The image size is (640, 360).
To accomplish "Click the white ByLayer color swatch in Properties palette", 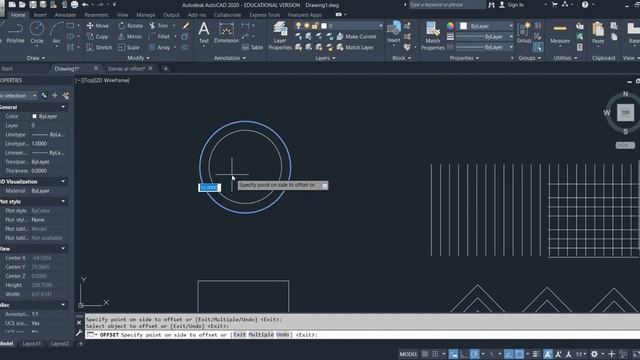I will pos(34,116).
